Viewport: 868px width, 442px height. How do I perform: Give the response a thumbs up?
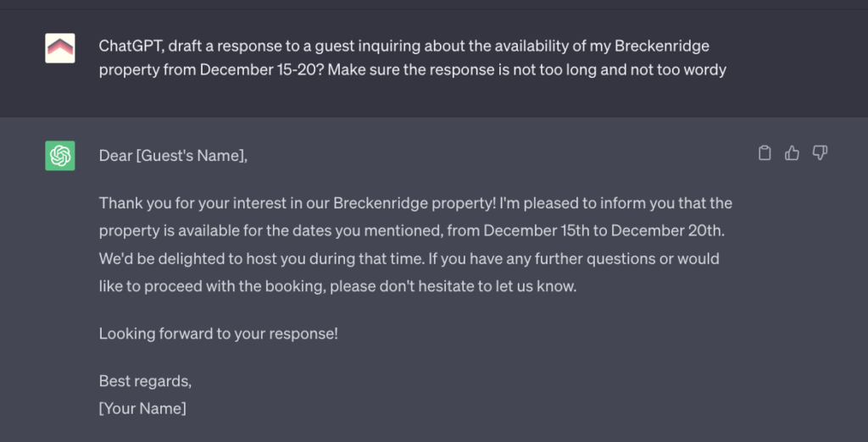point(793,153)
